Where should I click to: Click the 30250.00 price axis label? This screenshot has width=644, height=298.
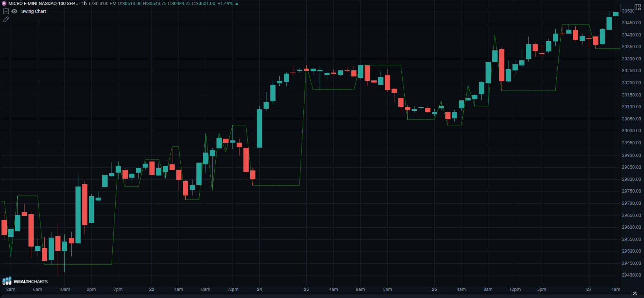pyautogui.click(x=631, y=71)
